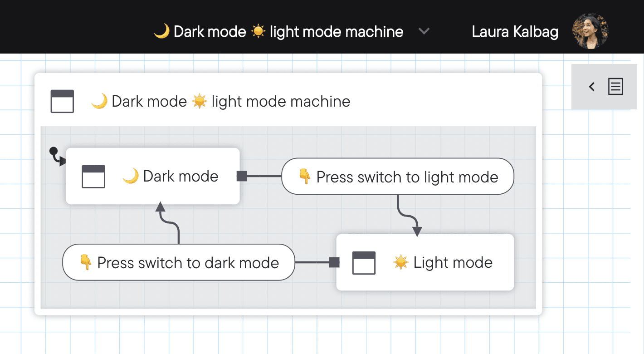Select the 'Press switch to dark mode' event node
The height and width of the screenshot is (354, 644).
pyautogui.click(x=179, y=262)
